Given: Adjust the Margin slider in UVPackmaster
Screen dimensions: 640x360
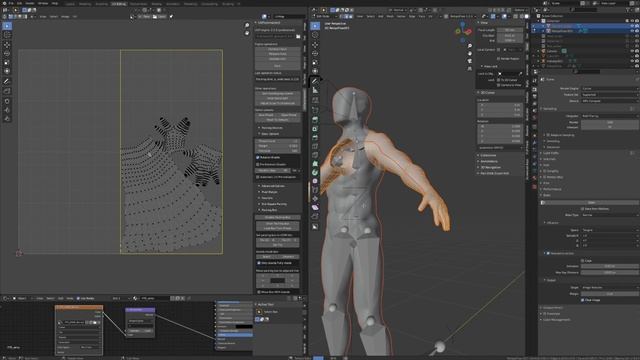Looking at the screenshot, I should tap(278, 146).
